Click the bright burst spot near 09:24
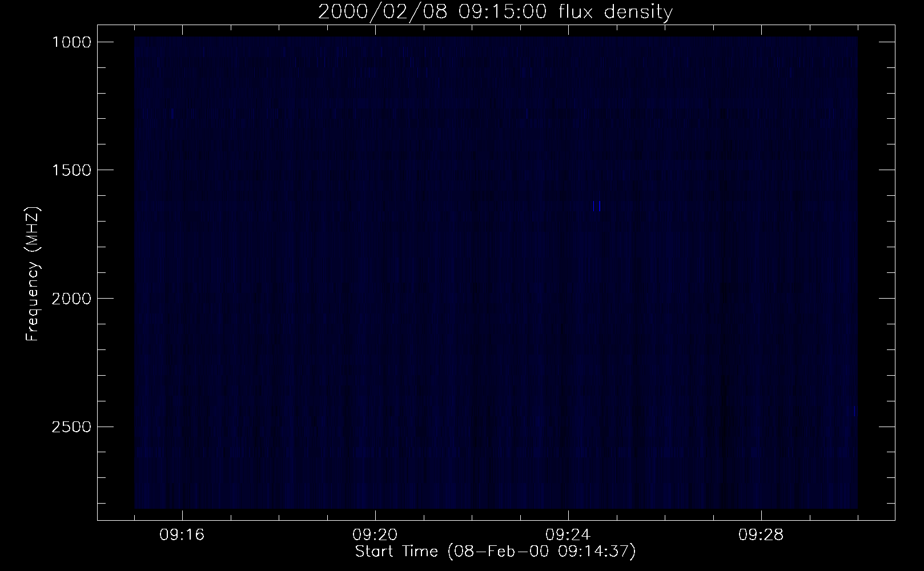 tap(597, 206)
